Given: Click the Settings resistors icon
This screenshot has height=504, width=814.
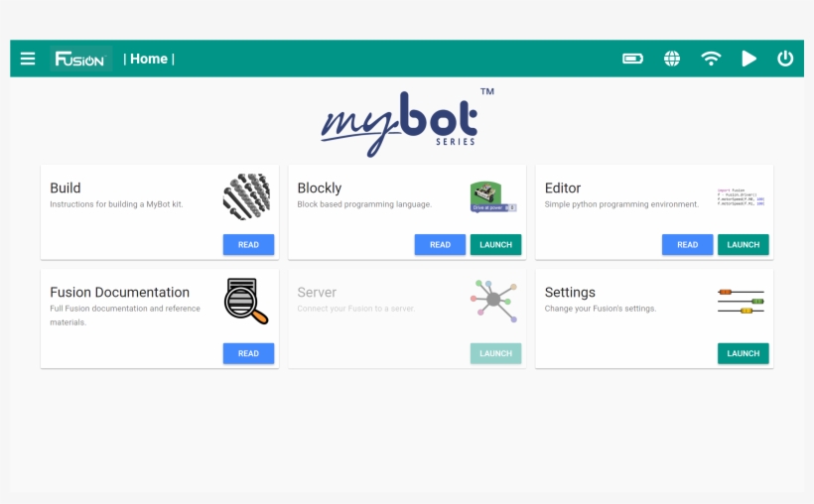Looking at the screenshot, I should [741, 301].
